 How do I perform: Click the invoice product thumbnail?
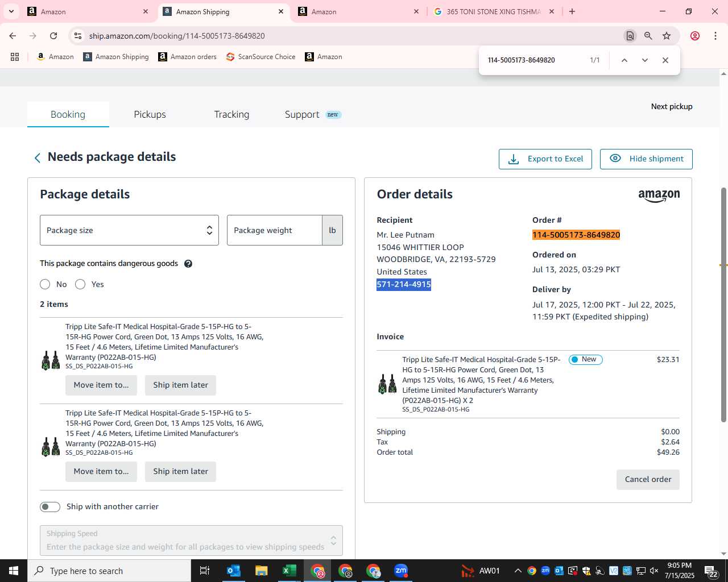387,384
